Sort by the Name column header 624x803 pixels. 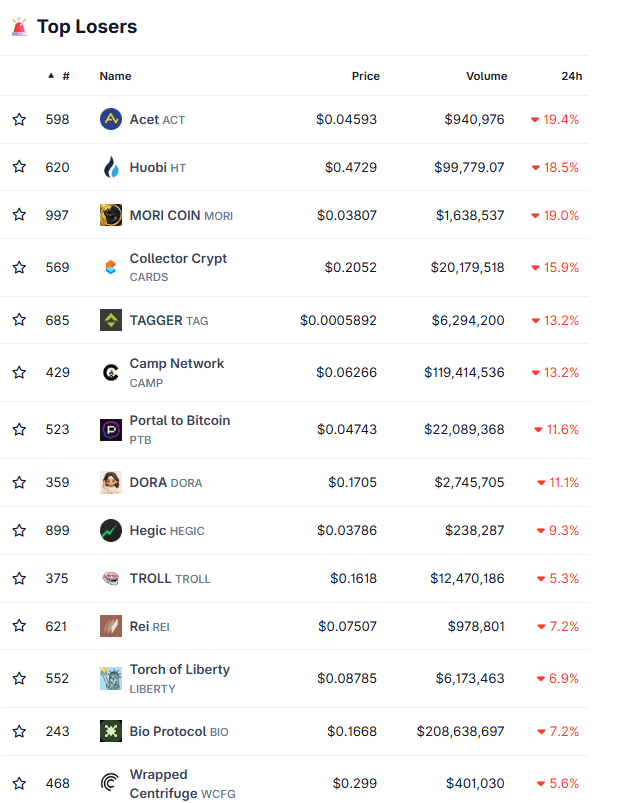click(x=115, y=76)
